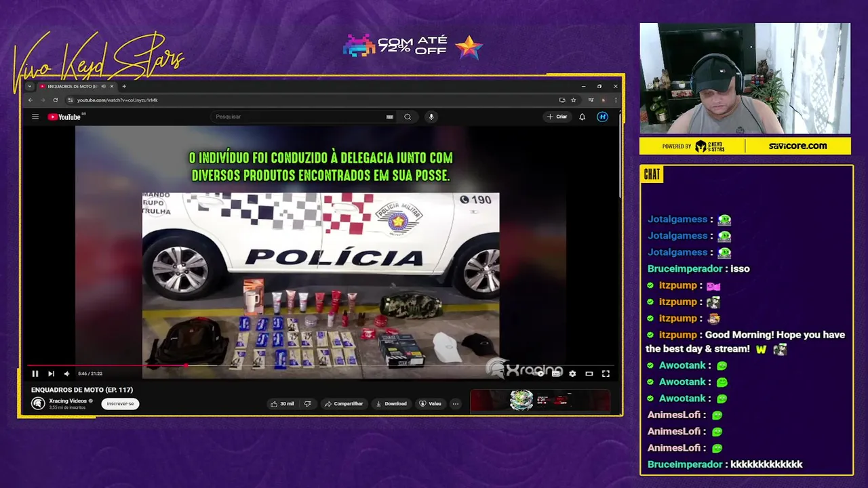Viewport: 868px width, 488px height.
Task: Click the search magnifier button
Action: tap(408, 117)
